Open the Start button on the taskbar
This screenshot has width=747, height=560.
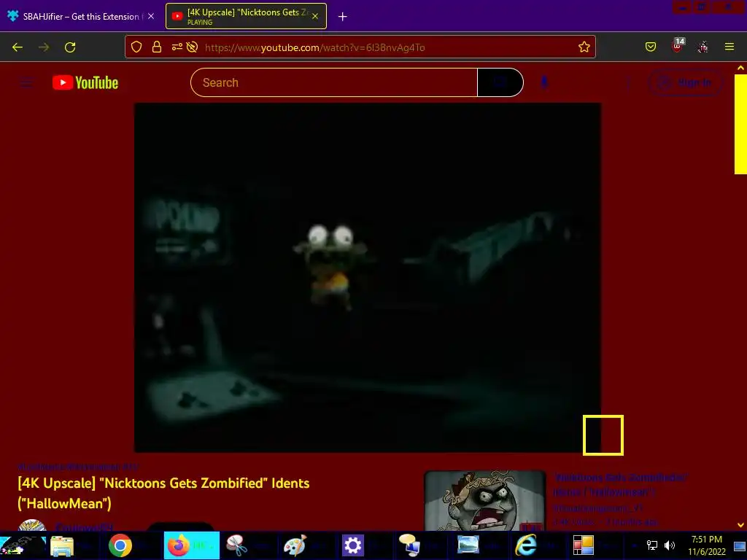point(23,545)
